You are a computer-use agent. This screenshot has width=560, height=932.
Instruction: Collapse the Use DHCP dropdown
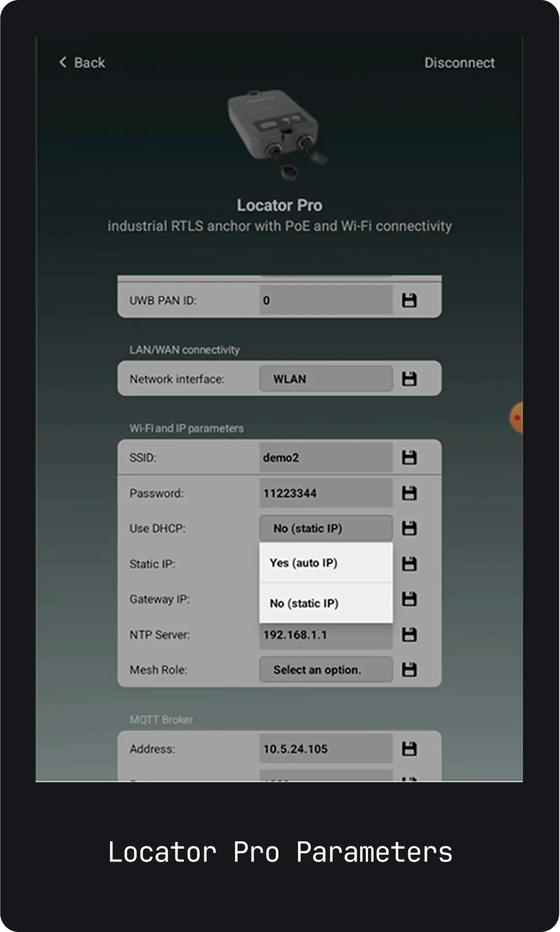point(326,529)
